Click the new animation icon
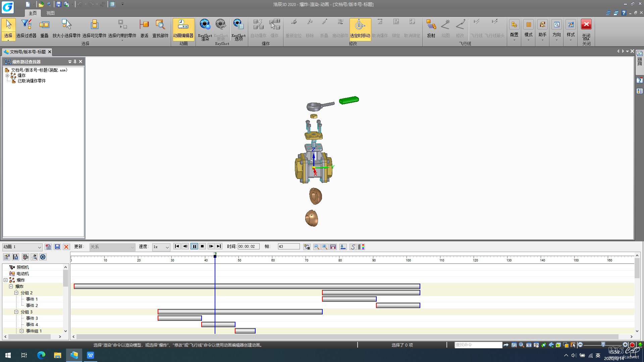The image size is (644, 362). (48, 247)
